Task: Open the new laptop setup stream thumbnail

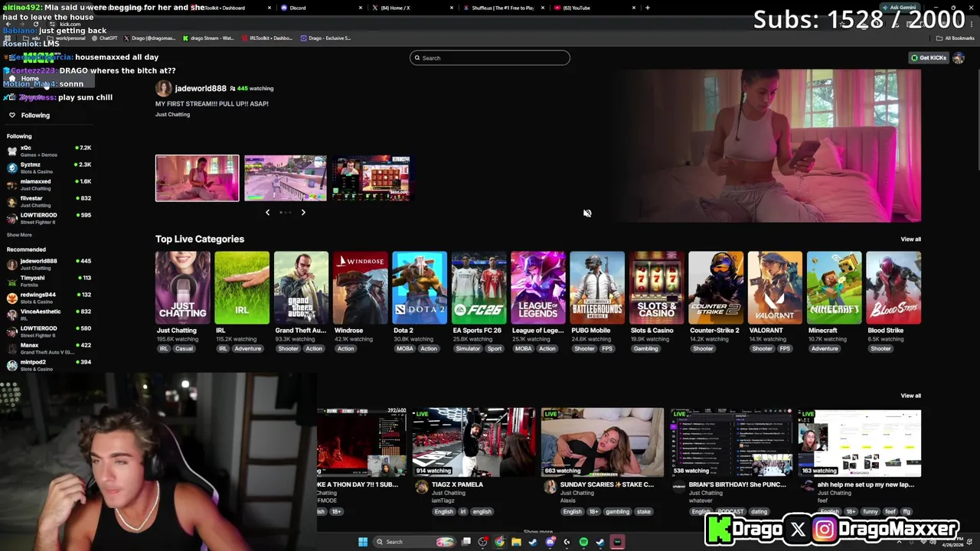Action: 859,442
